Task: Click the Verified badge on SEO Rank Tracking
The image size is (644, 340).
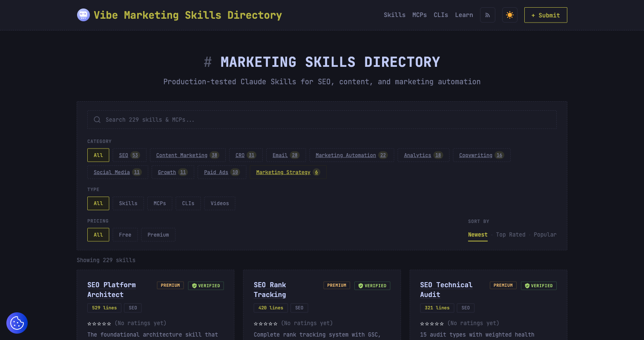Action: pyautogui.click(x=372, y=286)
